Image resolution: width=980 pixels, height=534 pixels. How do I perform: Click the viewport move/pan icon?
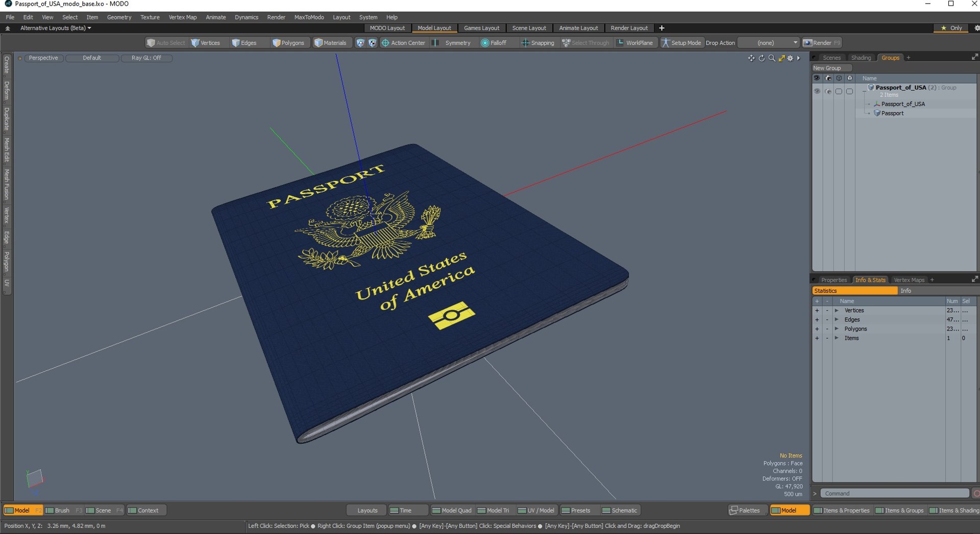(x=751, y=58)
